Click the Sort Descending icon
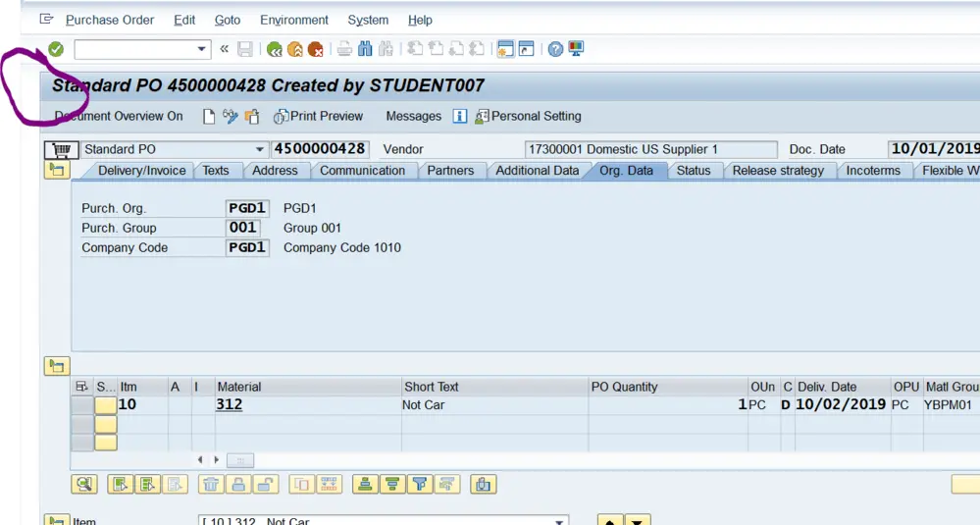This screenshot has height=525, width=980. tap(392, 485)
